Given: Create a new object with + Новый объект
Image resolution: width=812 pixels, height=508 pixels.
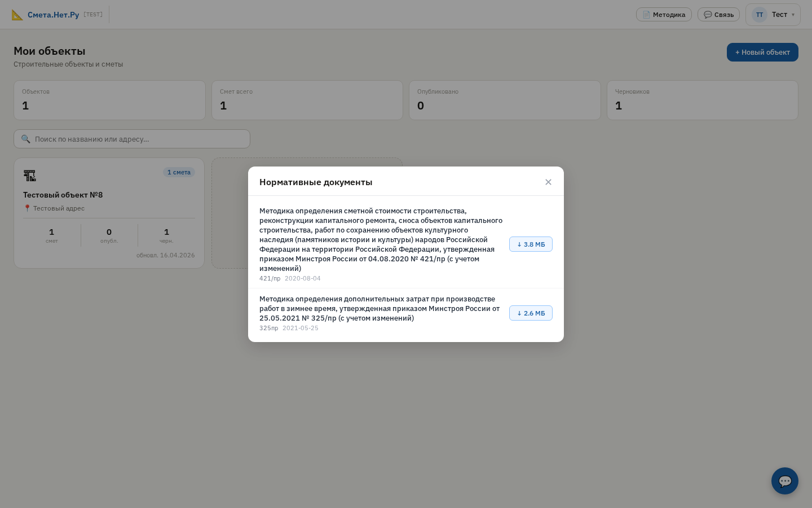Looking at the screenshot, I should 762,52.
